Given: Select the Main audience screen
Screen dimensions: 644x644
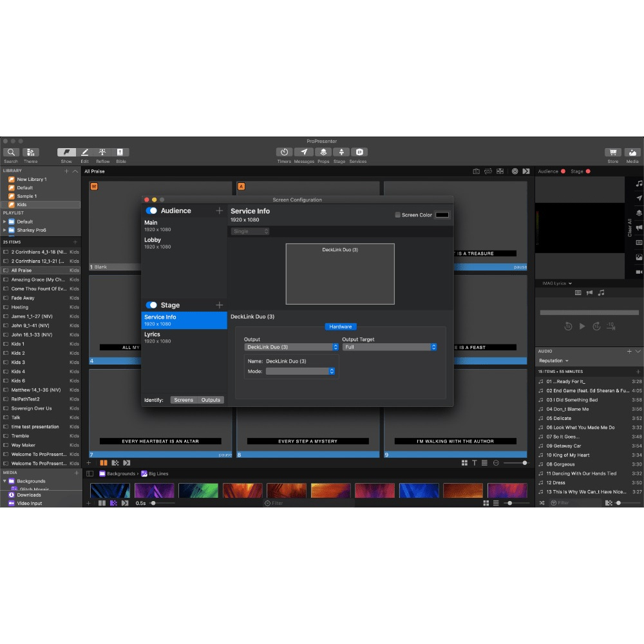Looking at the screenshot, I should pos(184,225).
